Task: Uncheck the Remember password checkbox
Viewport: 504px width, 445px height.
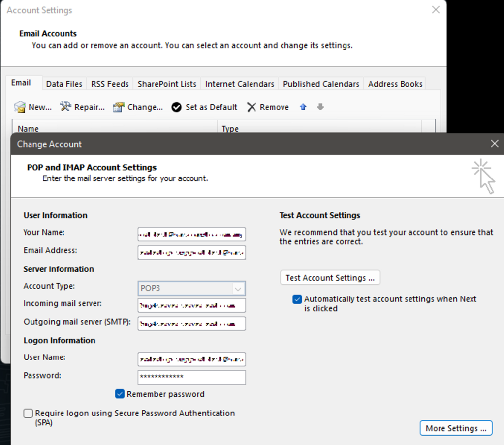Action: pos(120,394)
